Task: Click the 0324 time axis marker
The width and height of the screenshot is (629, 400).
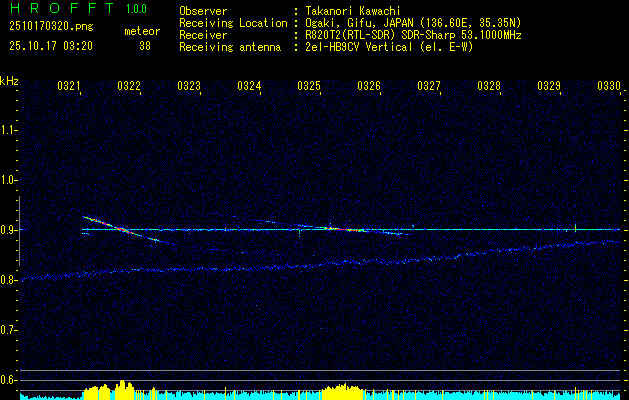Action: point(249,85)
